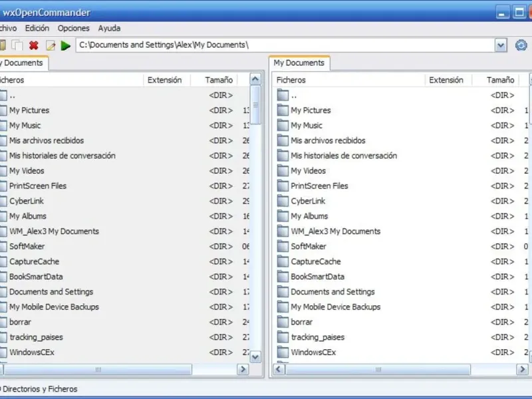Image resolution: width=532 pixels, height=399 pixels.
Task: Click the copy files toolbar icon
Action: 17,45
